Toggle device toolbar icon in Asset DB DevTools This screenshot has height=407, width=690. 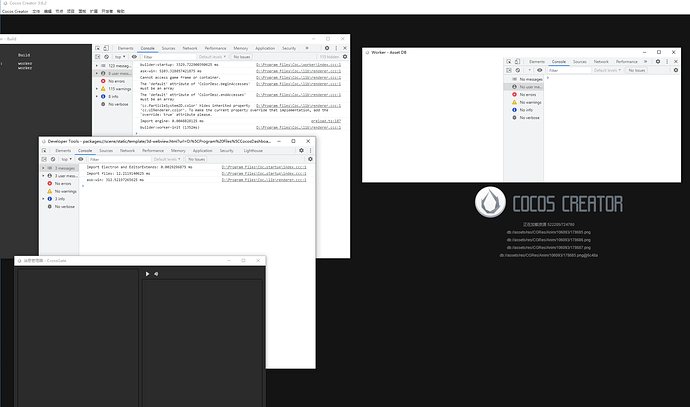(518, 62)
